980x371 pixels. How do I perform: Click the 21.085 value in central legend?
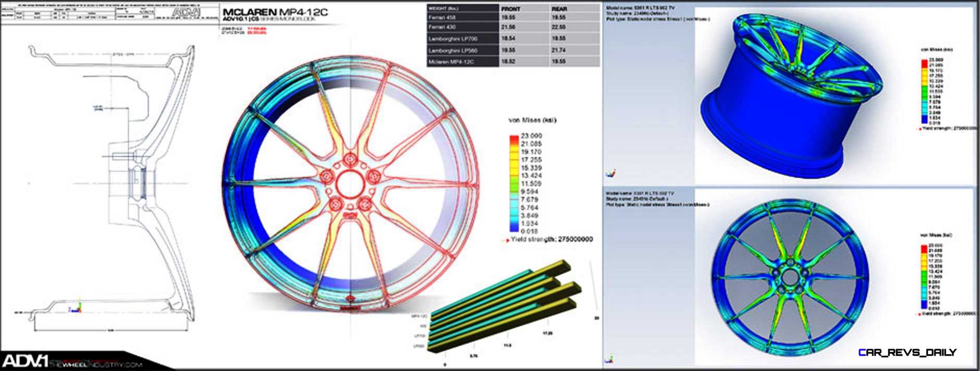pos(531,144)
